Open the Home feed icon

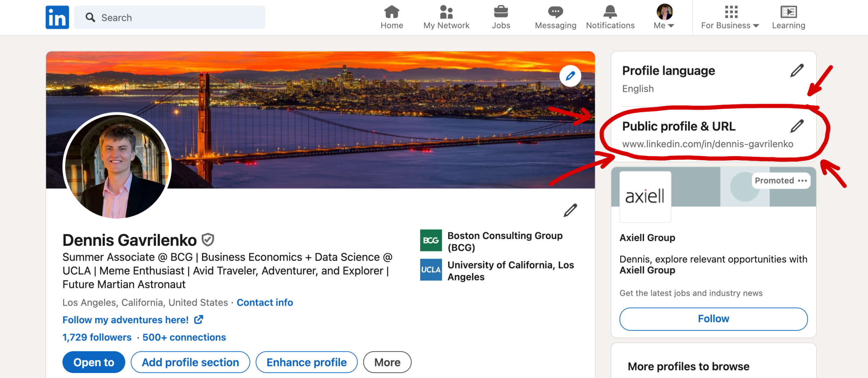pyautogui.click(x=391, y=12)
